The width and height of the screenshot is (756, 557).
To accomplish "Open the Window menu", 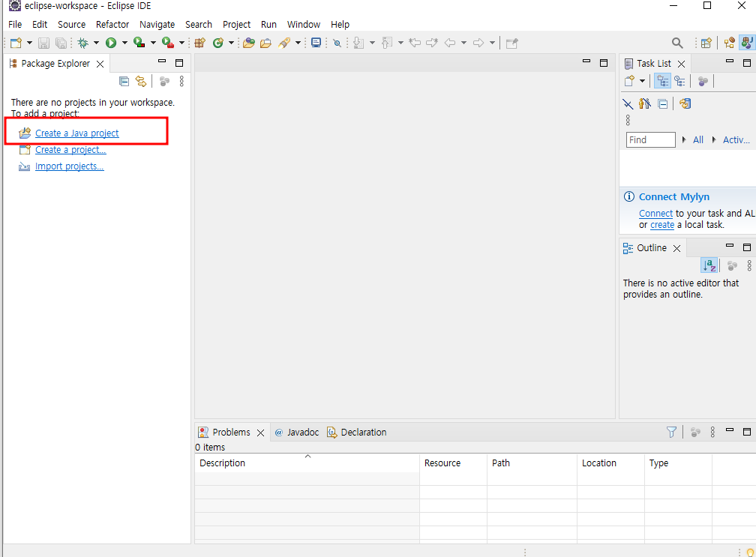I will [x=304, y=25].
